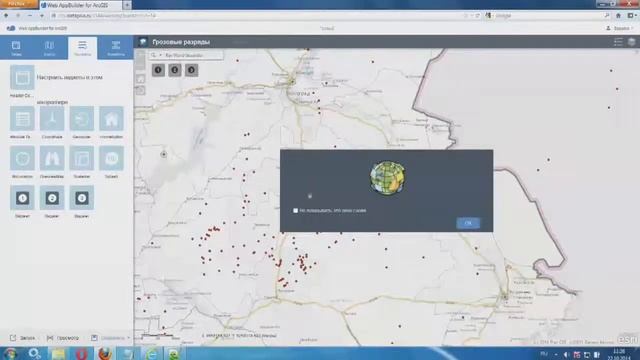
Task: Open the OverviewMap widget tile with binoculars
Action: pyautogui.click(x=52, y=158)
